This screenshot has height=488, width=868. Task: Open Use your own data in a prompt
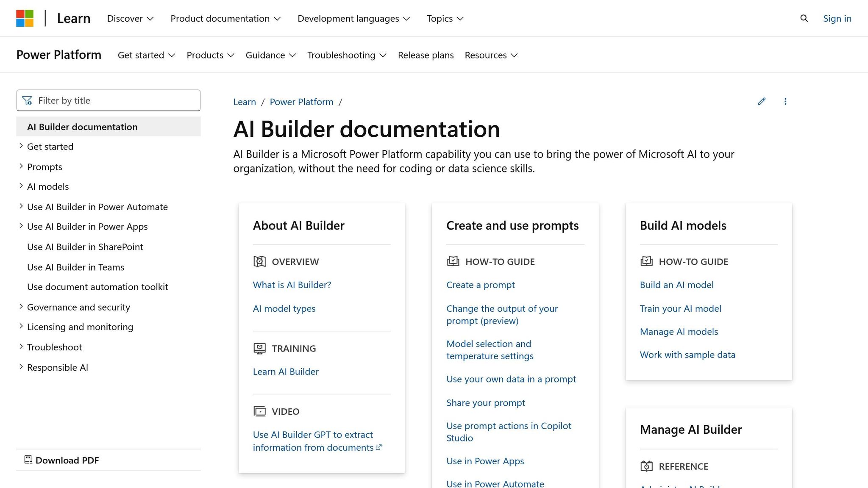(x=511, y=379)
